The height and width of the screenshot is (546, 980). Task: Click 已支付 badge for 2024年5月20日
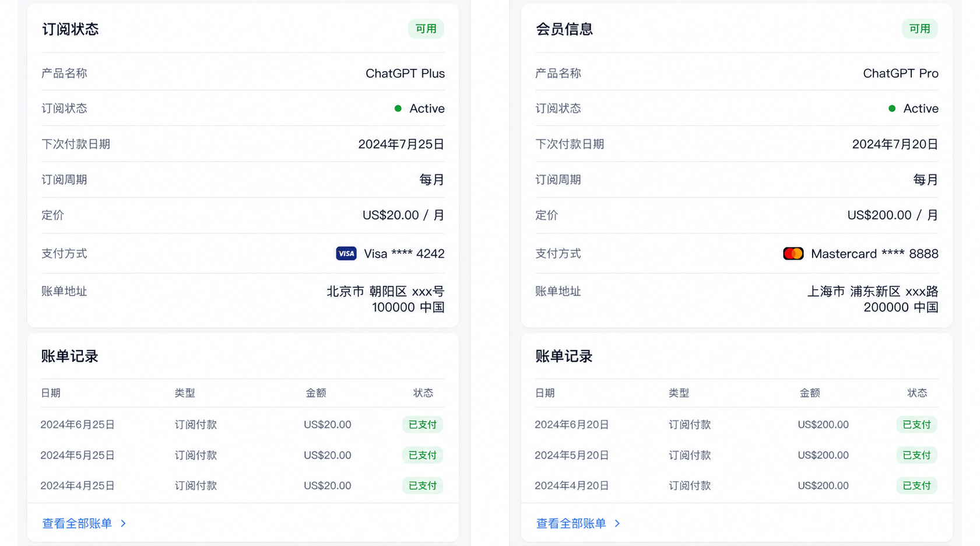coord(916,455)
